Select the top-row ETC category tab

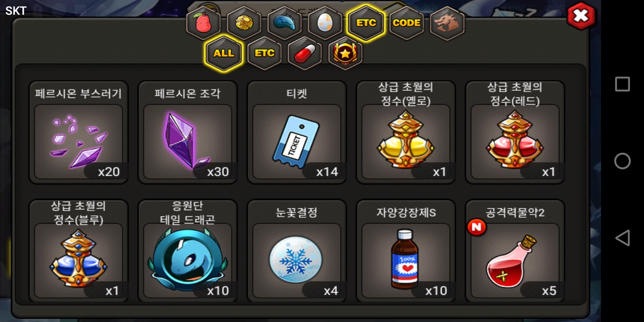point(366,23)
